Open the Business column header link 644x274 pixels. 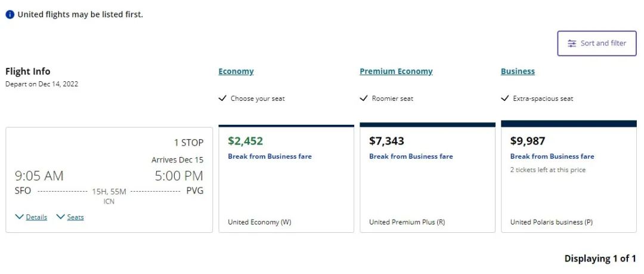pyautogui.click(x=518, y=71)
